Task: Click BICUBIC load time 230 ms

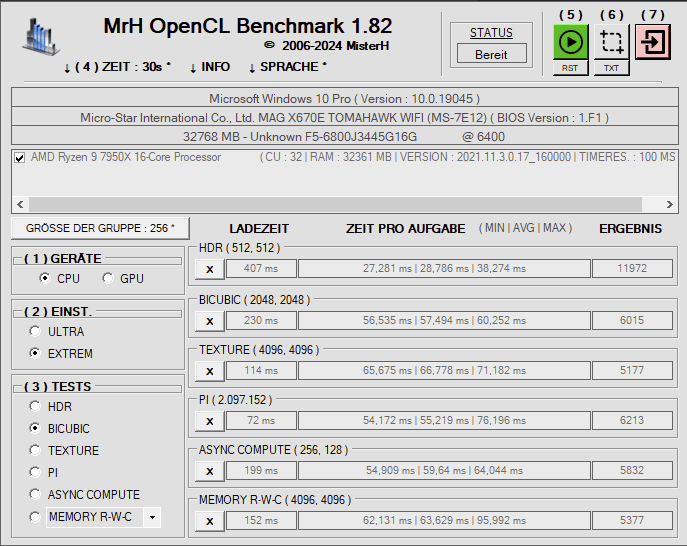Action: pyautogui.click(x=261, y=320)
